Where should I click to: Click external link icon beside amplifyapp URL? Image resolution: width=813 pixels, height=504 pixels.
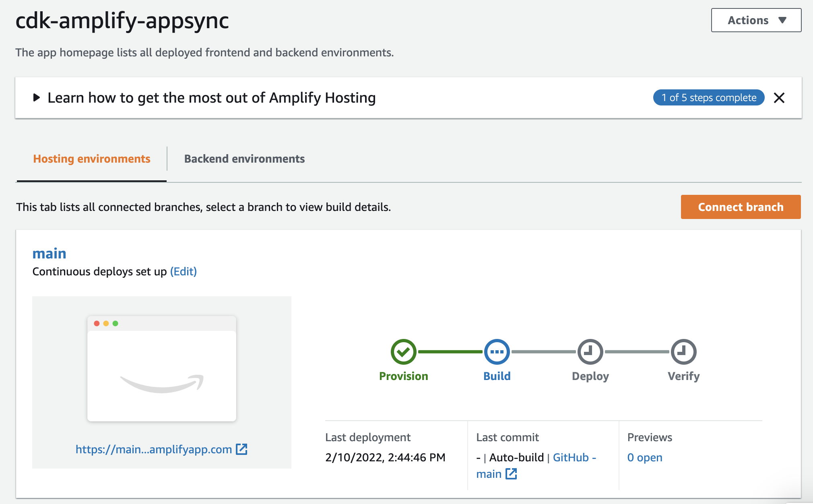[241, 449]
